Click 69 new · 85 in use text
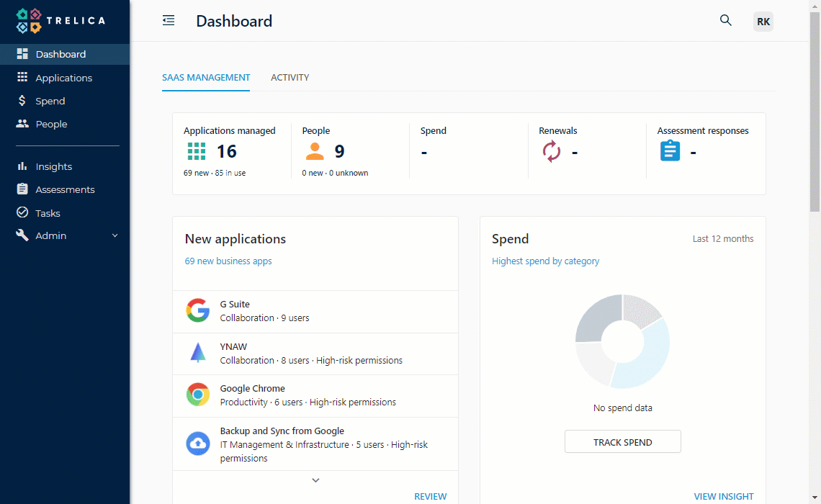The height and width of the screenshot is (504, 821). pyautogui.click(x=214, y=173)
